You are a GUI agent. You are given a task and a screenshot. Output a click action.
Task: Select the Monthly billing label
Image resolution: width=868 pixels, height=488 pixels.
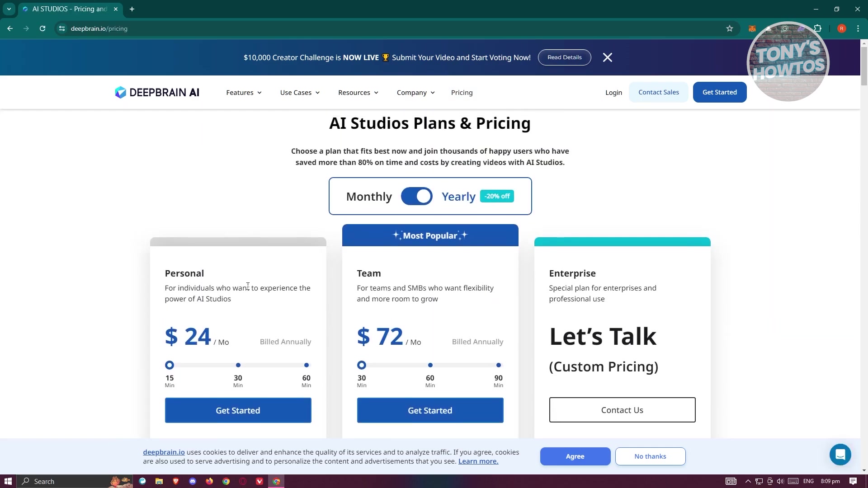click(369, 197)
